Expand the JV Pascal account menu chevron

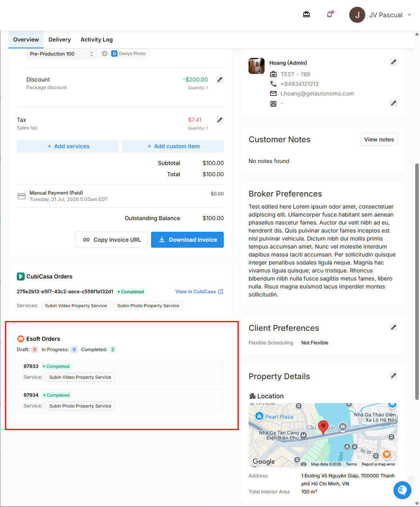(x=409, y=15)
